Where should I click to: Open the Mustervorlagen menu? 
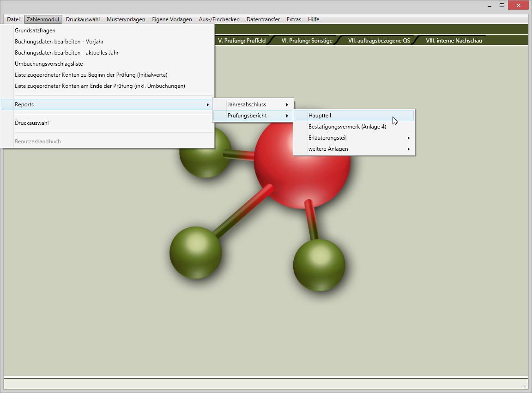pos(126,19)
